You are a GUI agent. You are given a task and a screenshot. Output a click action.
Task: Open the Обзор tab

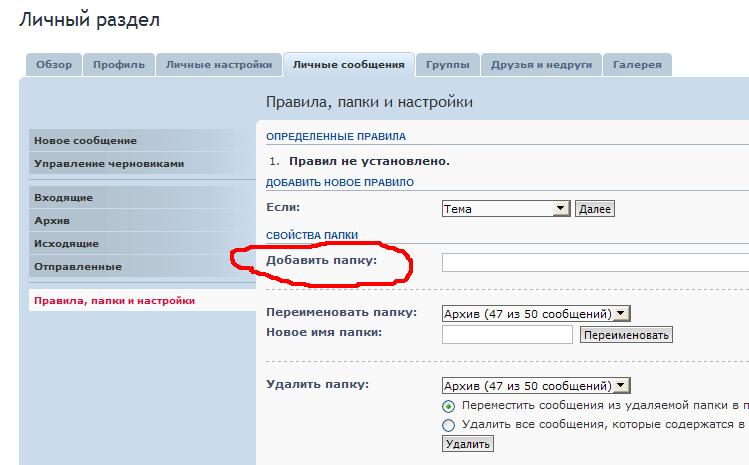54,65
